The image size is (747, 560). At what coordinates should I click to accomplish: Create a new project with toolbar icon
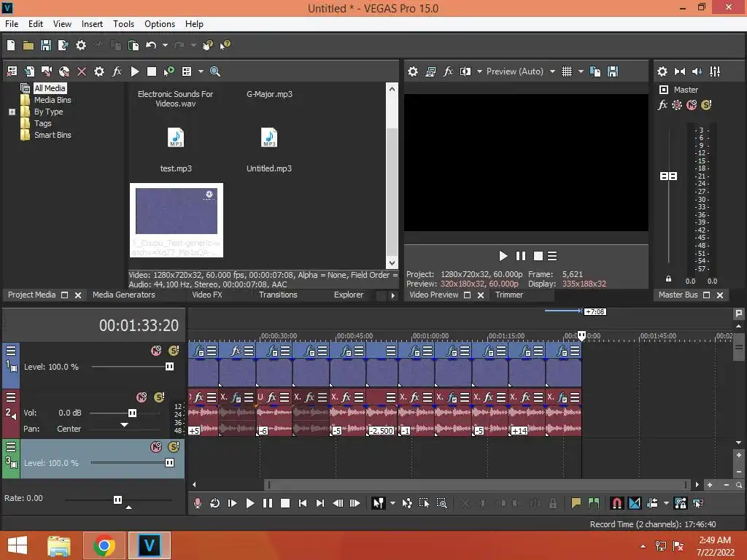click(x=11, y=45)
